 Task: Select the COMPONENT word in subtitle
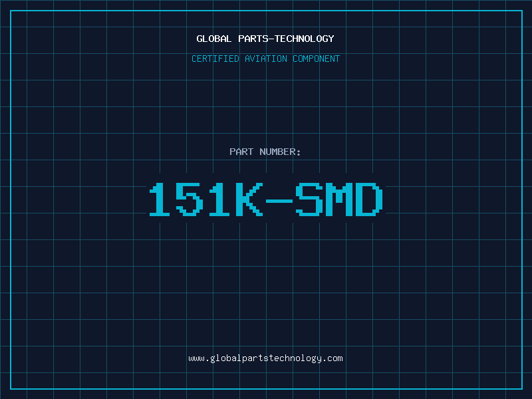[316, 59]
